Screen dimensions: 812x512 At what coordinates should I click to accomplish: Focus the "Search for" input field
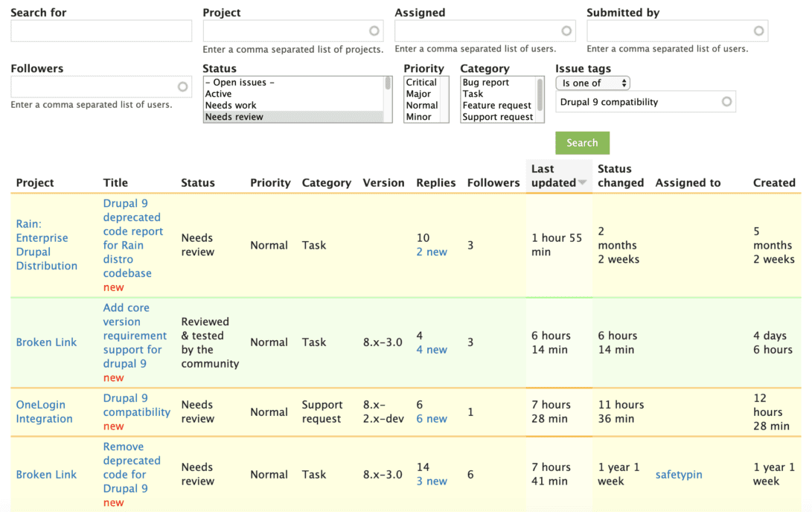point(102,31)
